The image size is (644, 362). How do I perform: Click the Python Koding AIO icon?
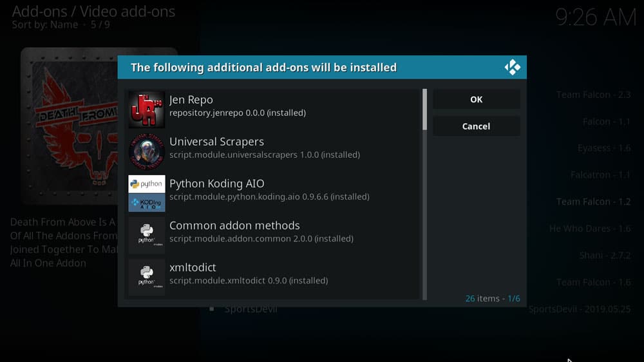(x=147, y=193)
